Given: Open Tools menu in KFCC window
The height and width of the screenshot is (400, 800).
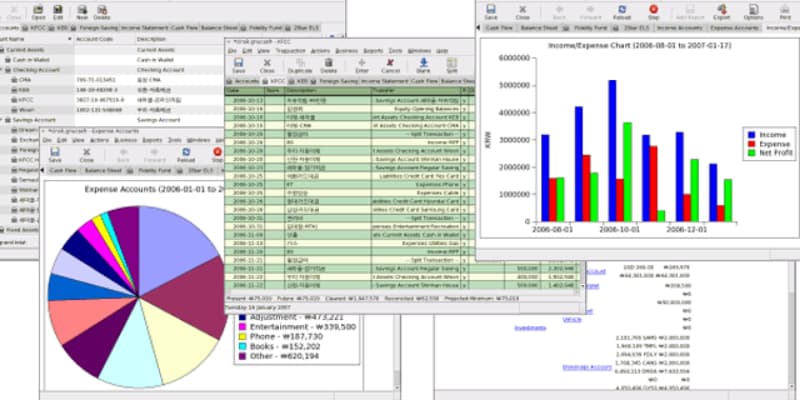Looking at the screenshot, I should click(395, 51).
